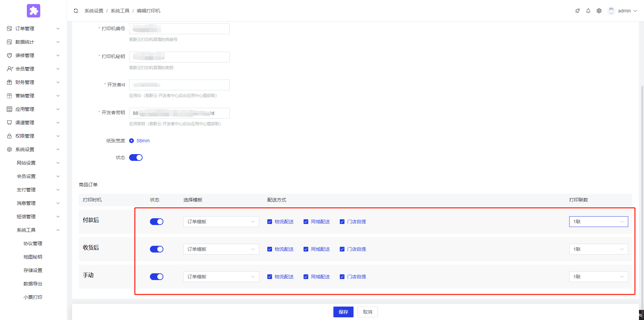Uncheck 门店自提 in the 手动 row
This screenshot has height=320, width=644.
coord(342,277)
